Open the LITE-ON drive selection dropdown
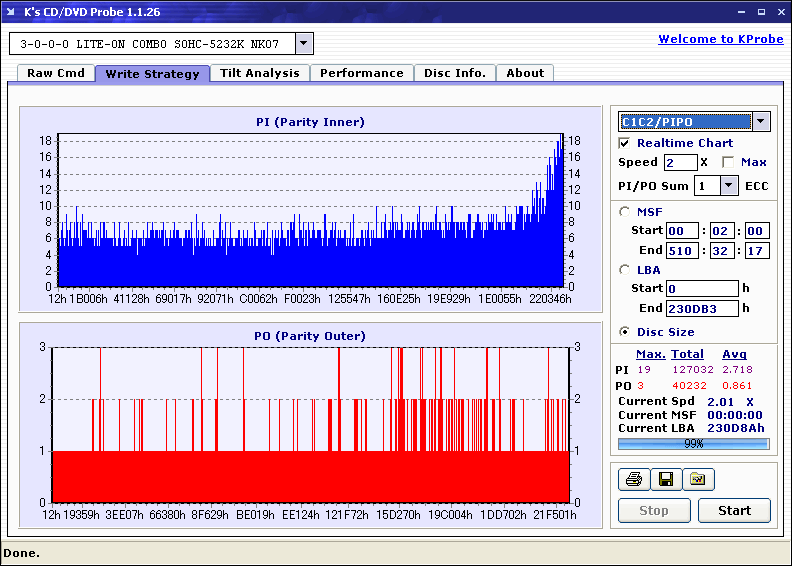The width and height of the screenshot is (792, 566). pos(304,44)
